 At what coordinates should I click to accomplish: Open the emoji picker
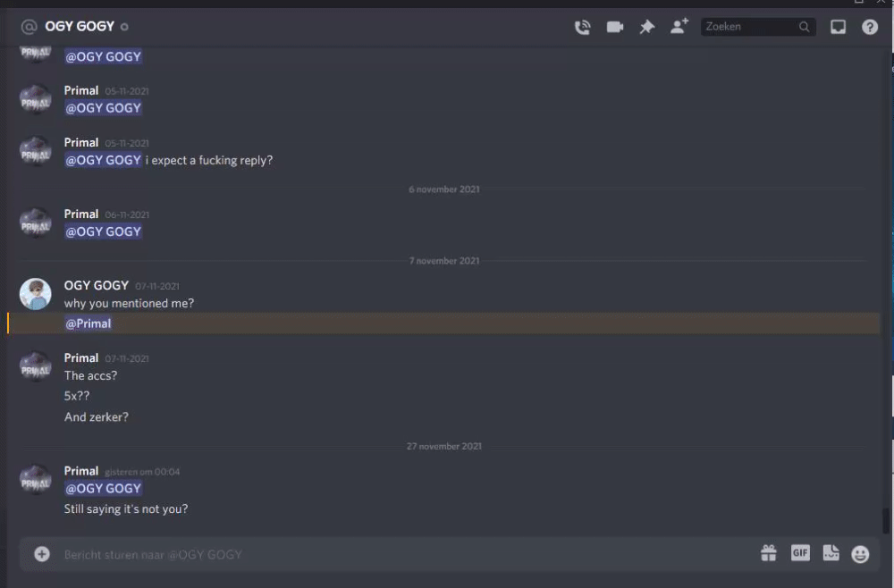click(860, 554)
